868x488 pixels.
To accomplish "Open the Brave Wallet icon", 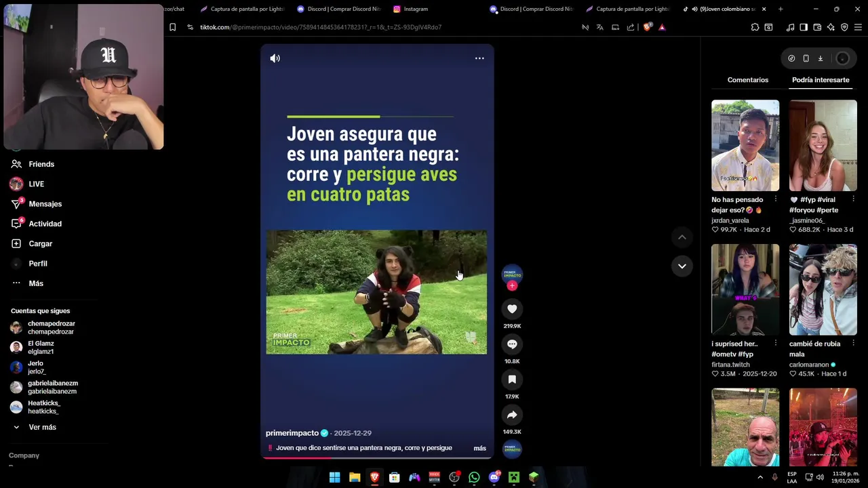I will (x=817, y=27).
